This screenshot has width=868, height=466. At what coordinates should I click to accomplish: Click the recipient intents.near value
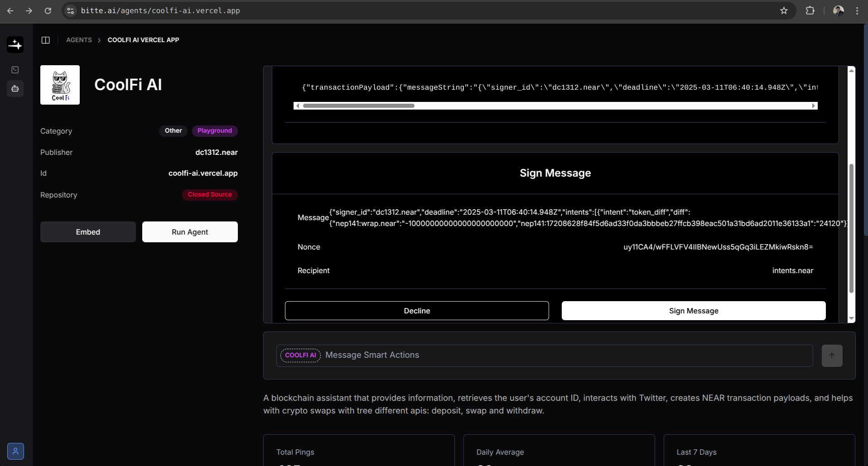(x=793, y=271)
